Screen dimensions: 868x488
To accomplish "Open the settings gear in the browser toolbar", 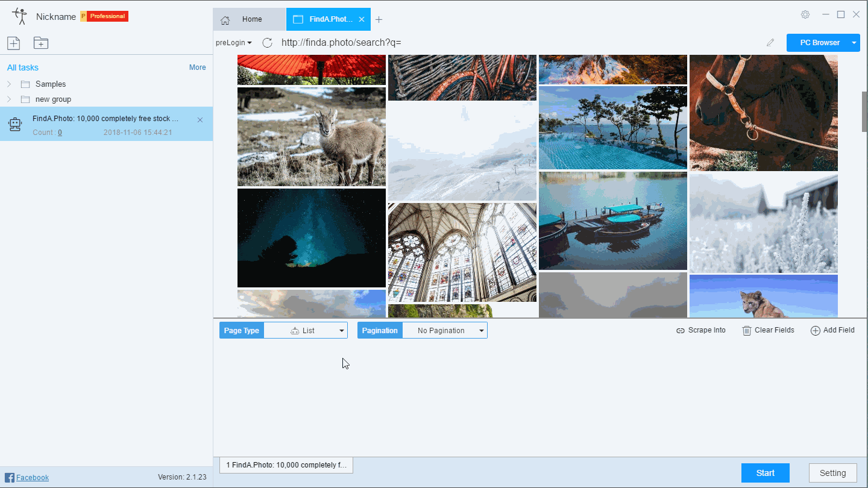I will click(x=805, y=14).
